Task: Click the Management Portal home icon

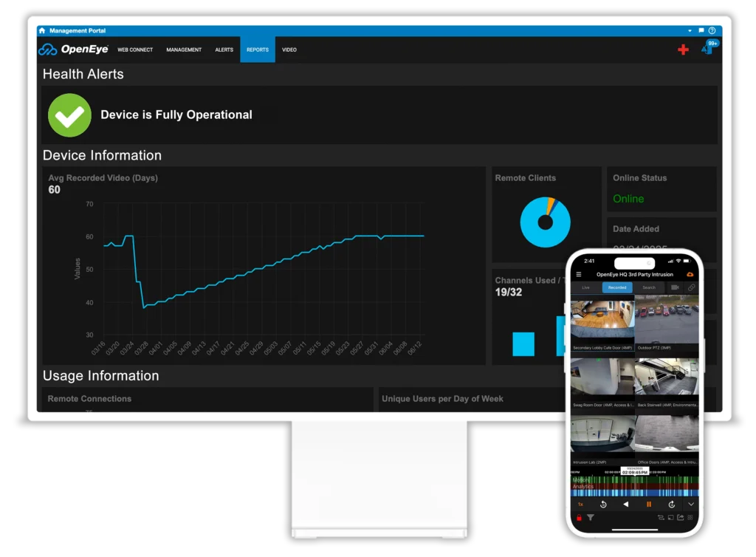Action: point(42,30)
